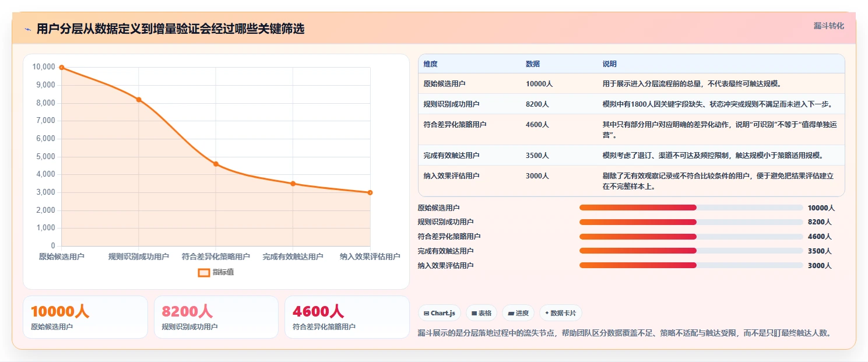Click the 0 y-axis label

(53, 246)
